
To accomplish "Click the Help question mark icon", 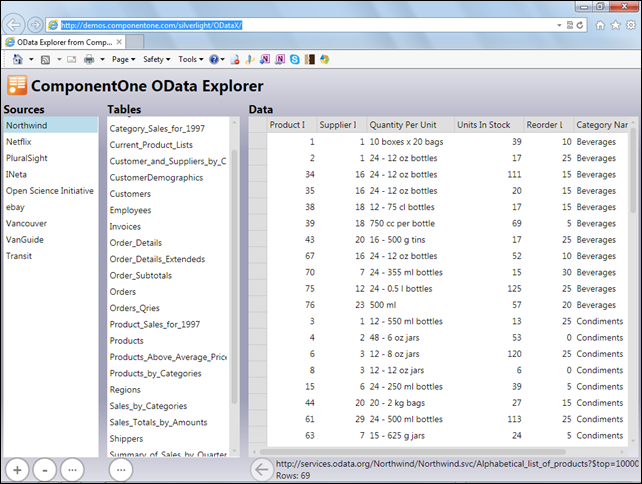I will pos(213,60).
